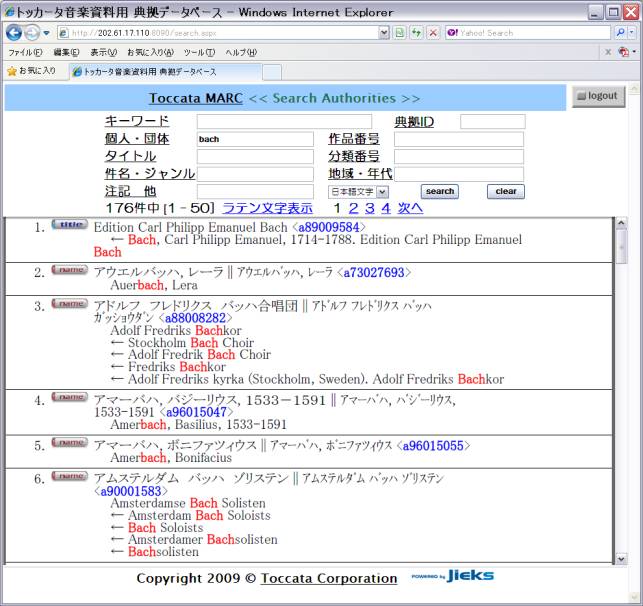Click the toolbar icon beside menu bar close X
This screenshot has height=606, width=643.
coord(625,52)
